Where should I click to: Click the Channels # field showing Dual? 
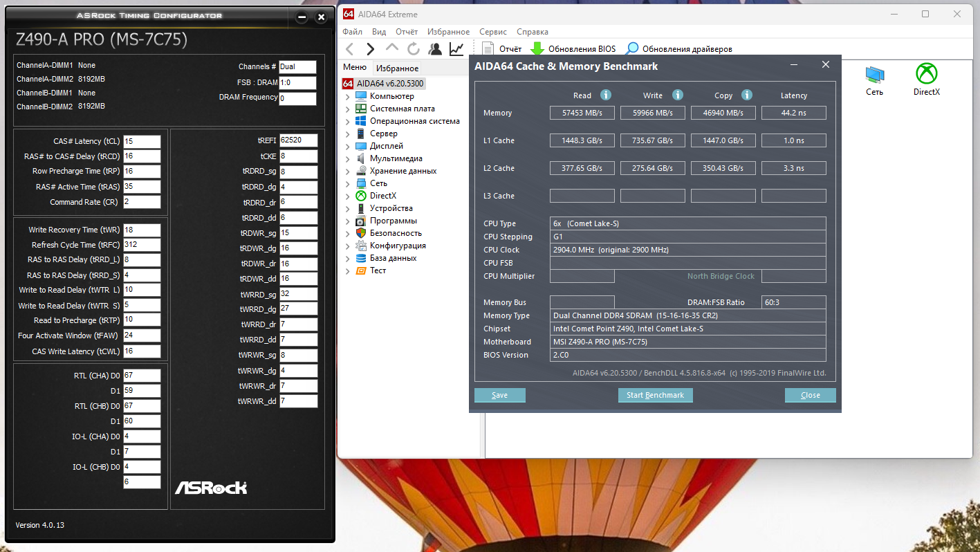point(297,67)
